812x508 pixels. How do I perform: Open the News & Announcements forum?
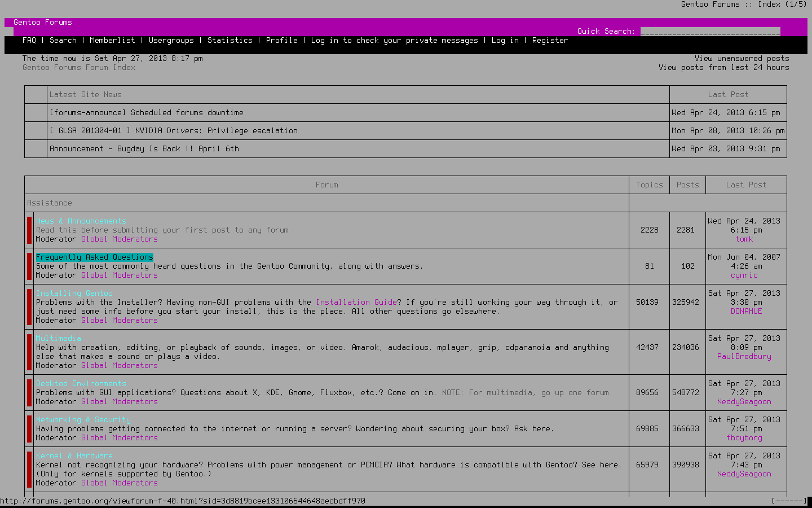(x=81, y=221)
